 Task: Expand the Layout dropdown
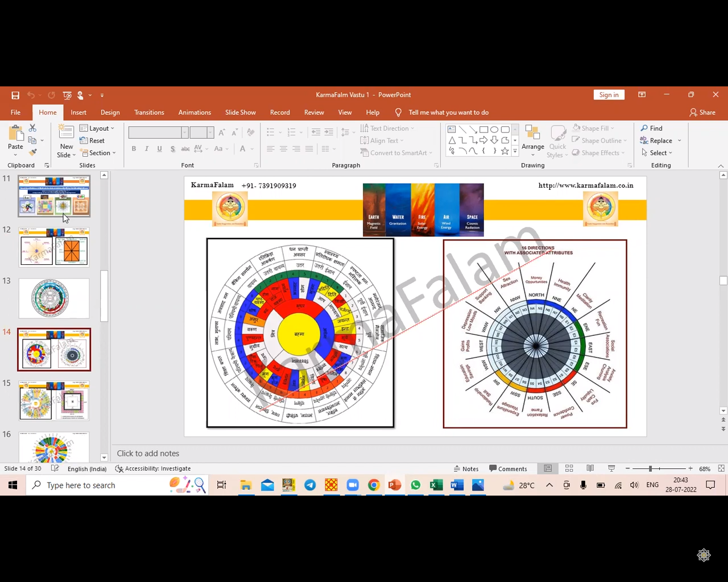coord(97,128)
